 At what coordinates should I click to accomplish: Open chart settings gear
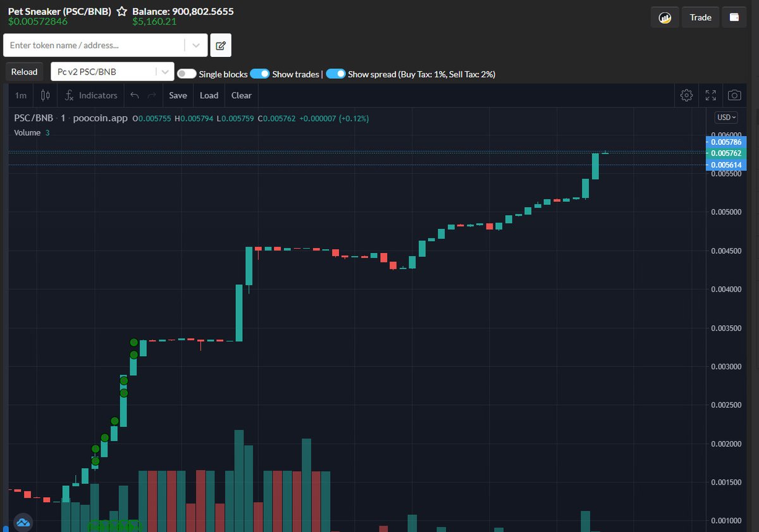[x=686, y=96]
